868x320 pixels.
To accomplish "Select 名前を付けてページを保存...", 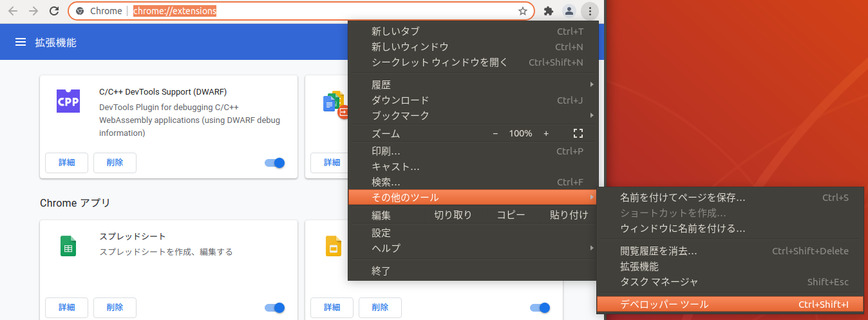I will pos(730,198).
